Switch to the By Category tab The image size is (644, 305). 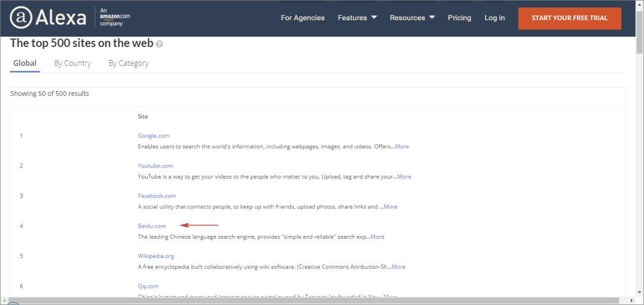pos(129,63)
